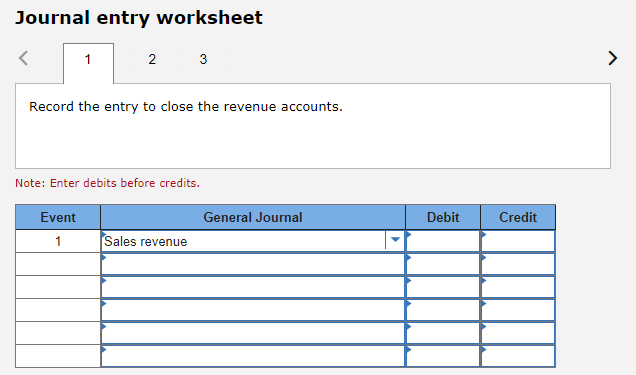Select the second row General Journal cell

tap(253, 264)
